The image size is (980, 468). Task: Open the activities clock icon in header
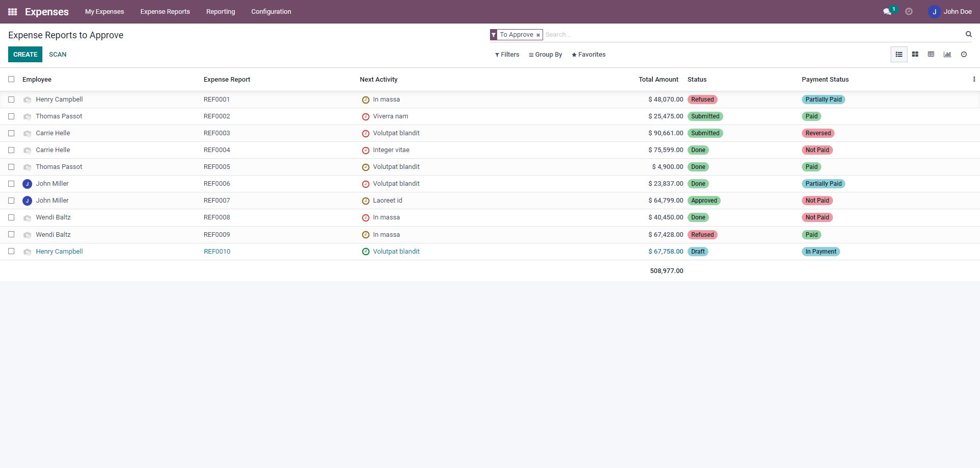(909, 12)
